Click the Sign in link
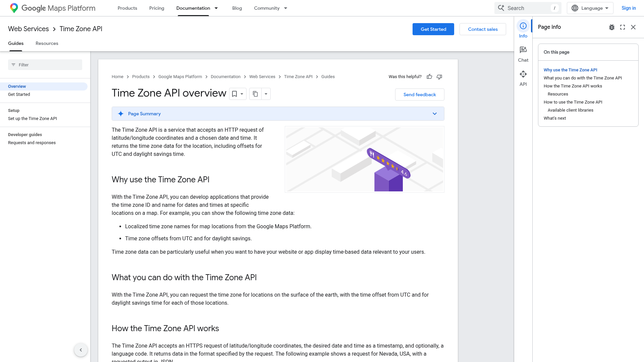644x362 pixels. pyautogui.click(x=629, y=8)
